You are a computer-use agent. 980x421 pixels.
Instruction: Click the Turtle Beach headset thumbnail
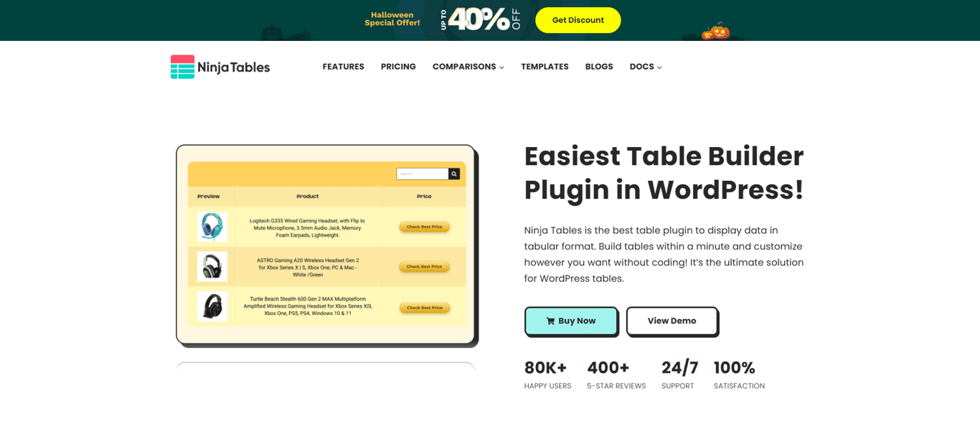tap(212, 306)
